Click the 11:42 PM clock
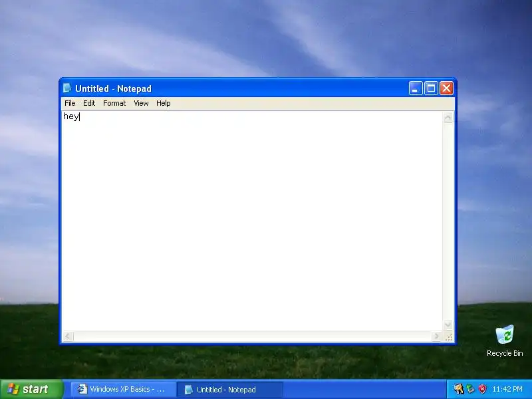The width and height of the screenshot is (532, 399). tap(507, 389)
